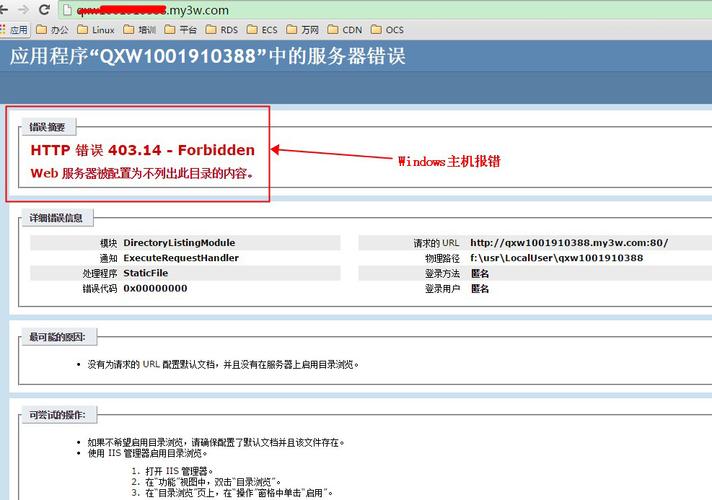The width and height of the screenshot is (712, 500).
Task: Click the browser forward arrow
Action: [x=24, y=10]
